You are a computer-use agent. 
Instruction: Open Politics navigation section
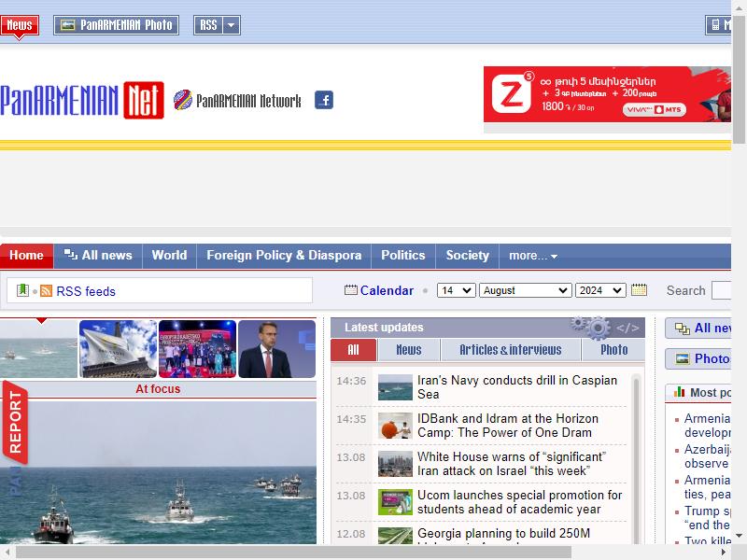403,256
